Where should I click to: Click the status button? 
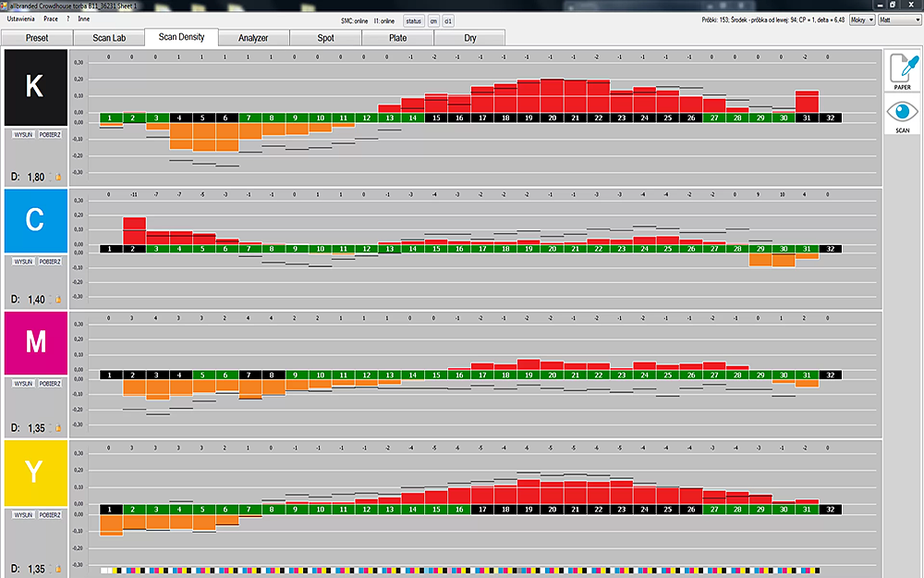414,20
